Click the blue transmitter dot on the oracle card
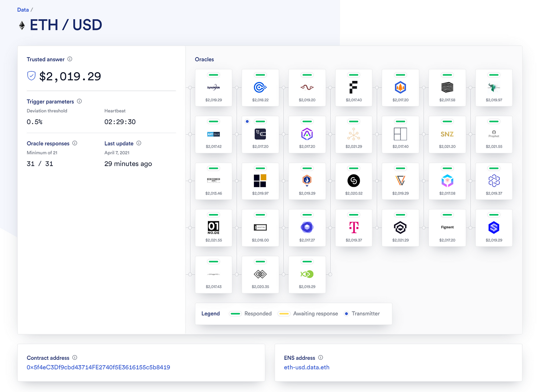The height and width of the screenshot is (392, 537). coord(247,122)
